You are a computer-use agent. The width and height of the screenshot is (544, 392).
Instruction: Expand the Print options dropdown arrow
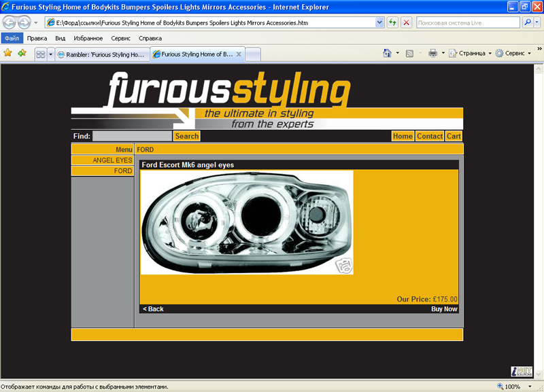pyautogui.click(x=443, y=53)
